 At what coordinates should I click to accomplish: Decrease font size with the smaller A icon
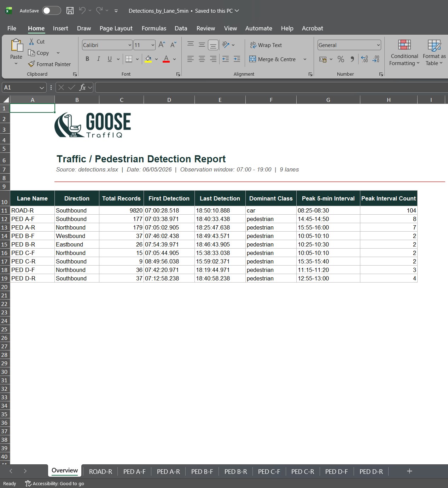(x=173, y=45)
